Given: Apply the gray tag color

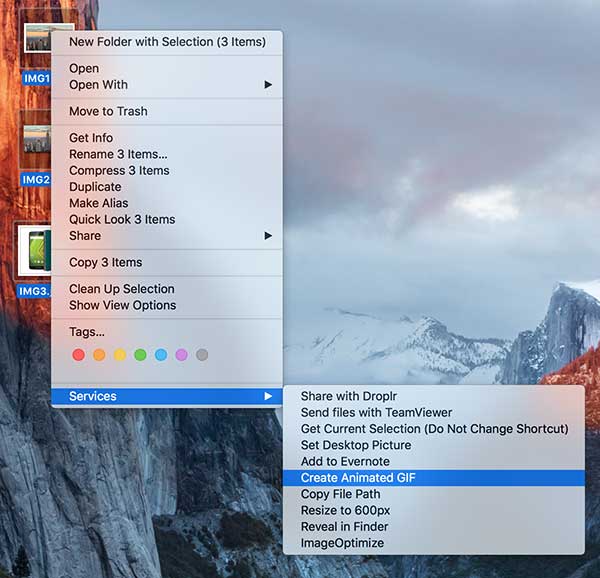Looking at the screenshot, I should (x=202, y=355).
